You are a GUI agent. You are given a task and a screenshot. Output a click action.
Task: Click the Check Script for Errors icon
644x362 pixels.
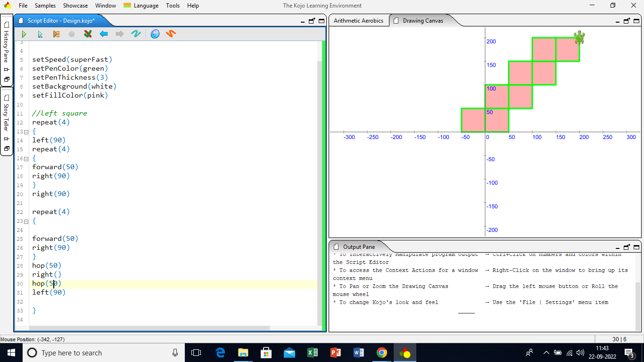click(x=88, y=34)
